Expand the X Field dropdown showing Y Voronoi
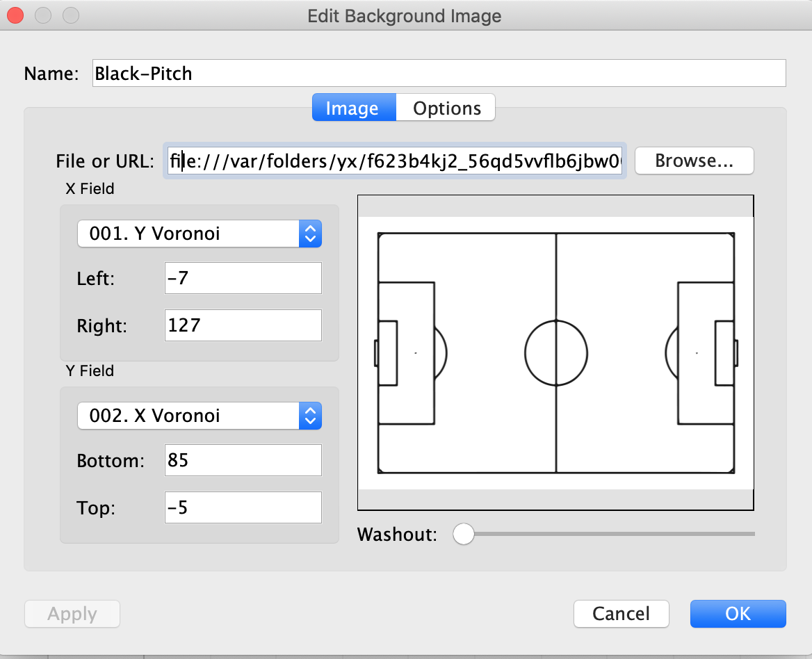 [x=200, y=234]
